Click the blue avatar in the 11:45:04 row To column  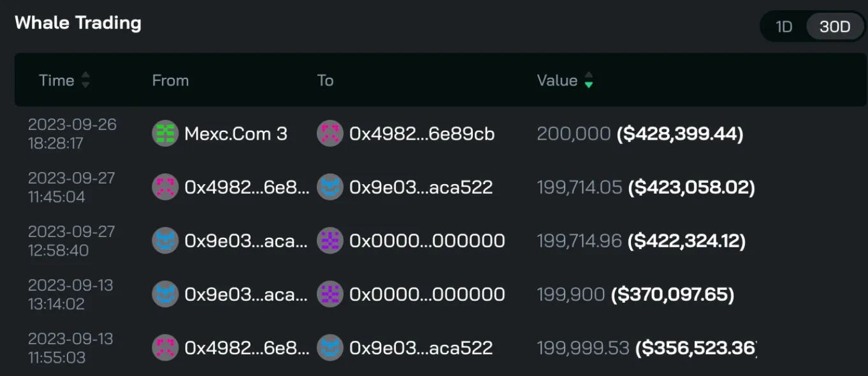[x=330, y=187]
